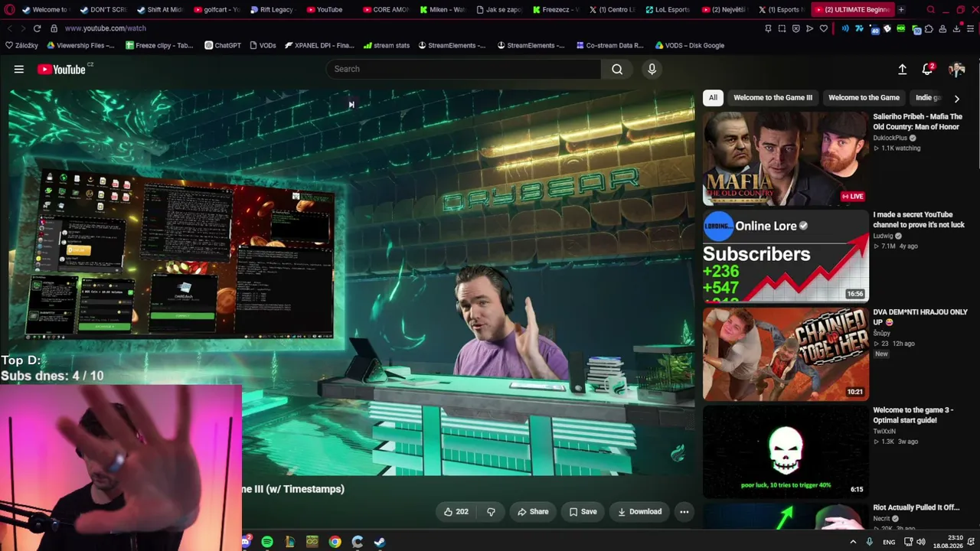The height and width of the screenshot is (551, 980).
Task: Dislike the video with the thumbs-down
Action: point(492,512)
